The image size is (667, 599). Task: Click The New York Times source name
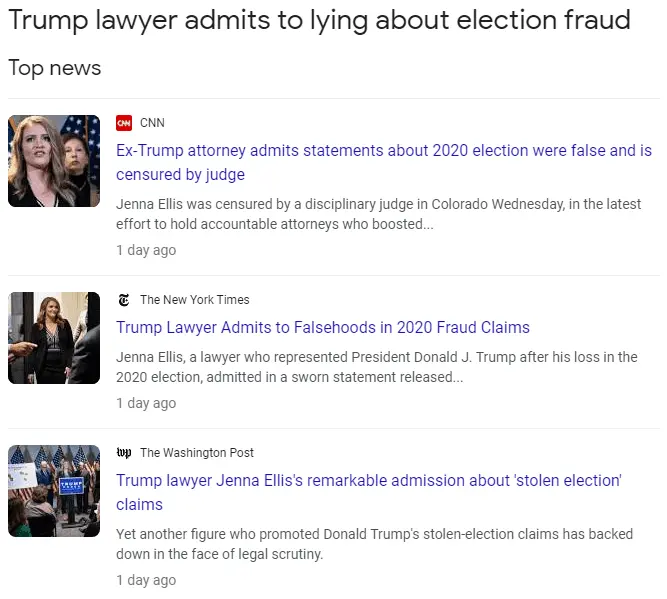[194, 300]
